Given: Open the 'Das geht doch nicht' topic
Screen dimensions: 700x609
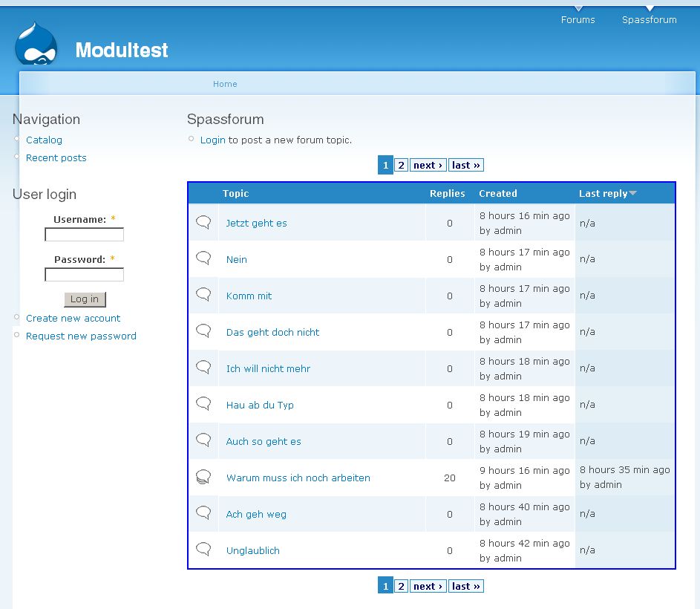Looking at the screenshot, I should coord(272,332).
